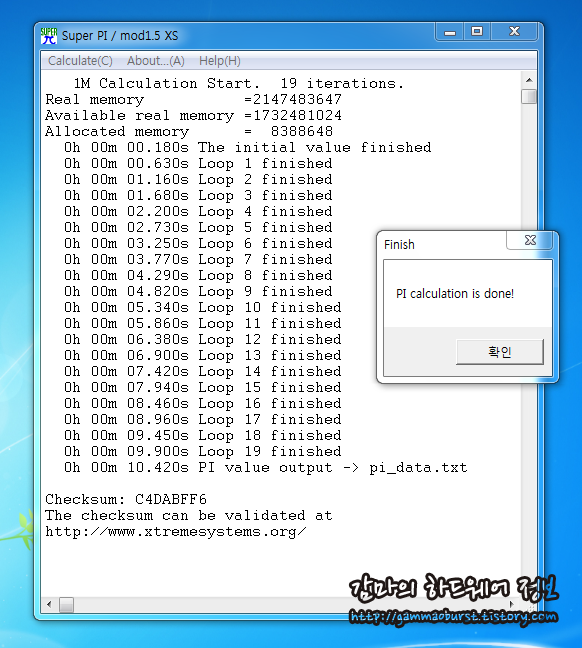The width and height of the screenshot is (582, 648).
Task: Click the vertical scrollbar up arrow
Action: pos(529,80)
